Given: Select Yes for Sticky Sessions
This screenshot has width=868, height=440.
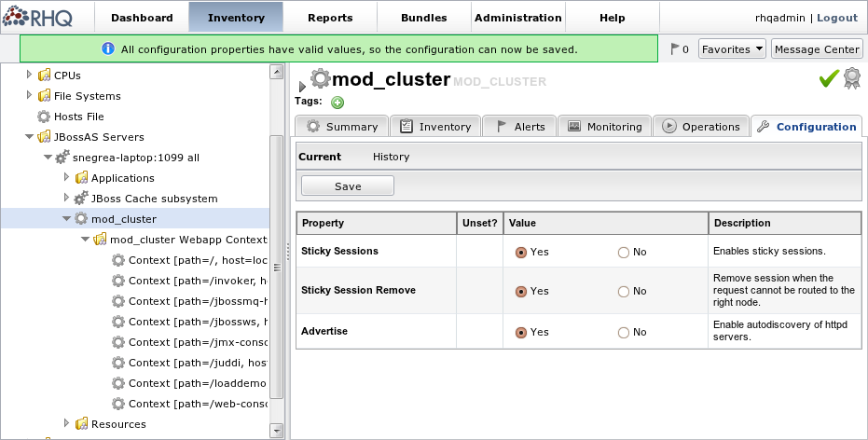Looking at the screenshot, I should point(521,253).
